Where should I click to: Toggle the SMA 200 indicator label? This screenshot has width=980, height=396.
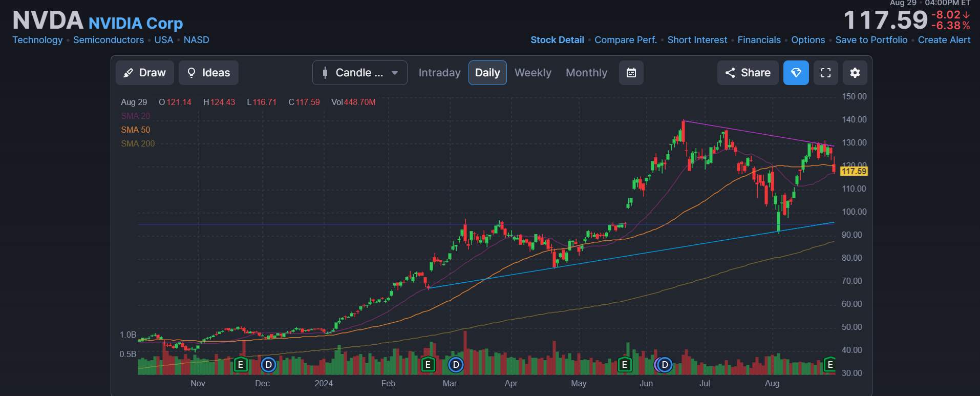coord(138,143)
